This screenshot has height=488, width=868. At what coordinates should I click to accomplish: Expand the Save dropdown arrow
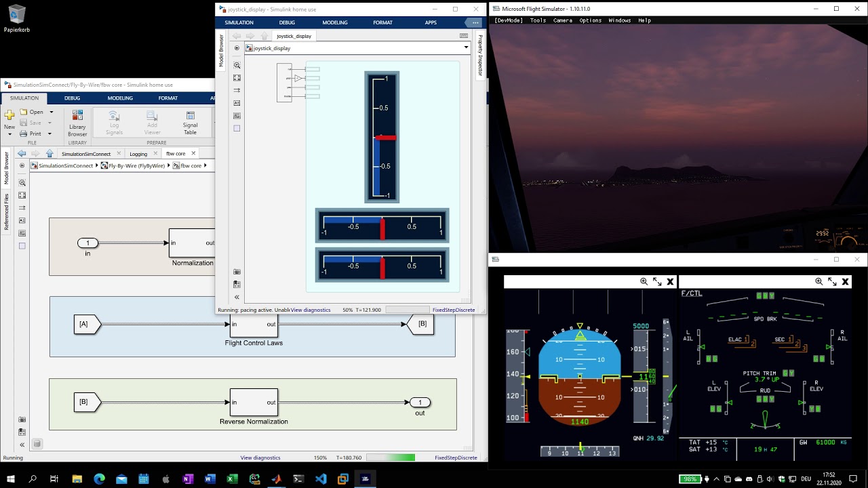(x=51, y=123)
